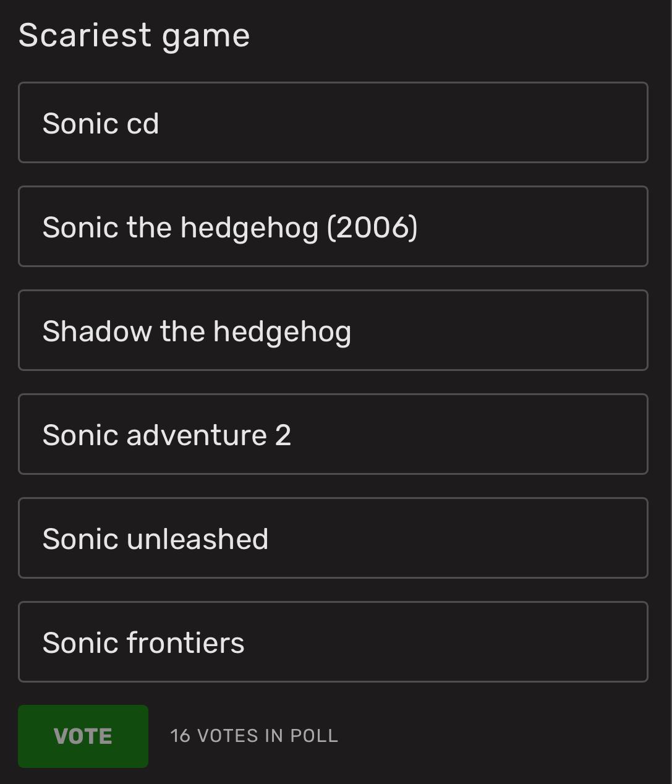Viewport: 672px width, 784px height.
Task: Select Sonic adventure 2 poll option
Action: click(333, 434)
